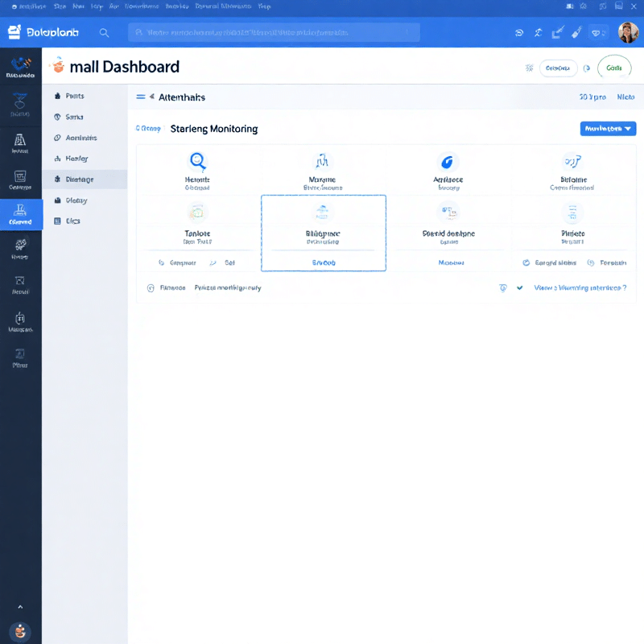Click the orange logo beside the Dashboard title
Viewport: 644px width, 644px height.
coord(56,67)
